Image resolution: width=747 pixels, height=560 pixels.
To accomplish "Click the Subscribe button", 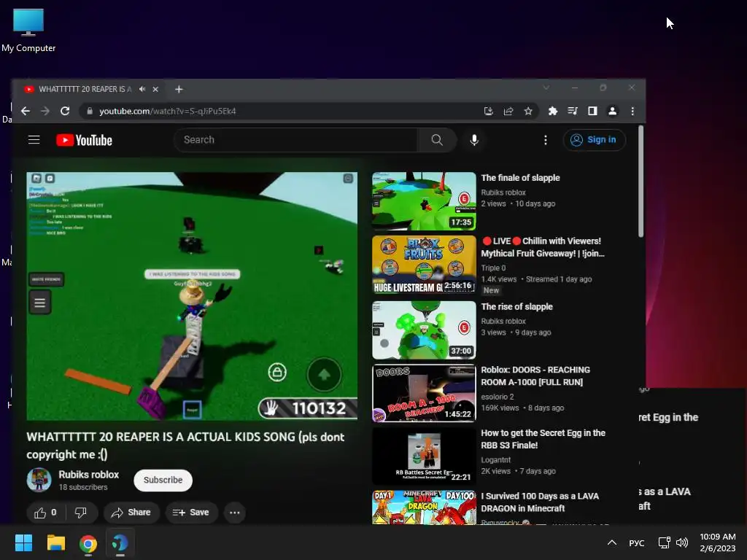I will click(x=163, y=480).
